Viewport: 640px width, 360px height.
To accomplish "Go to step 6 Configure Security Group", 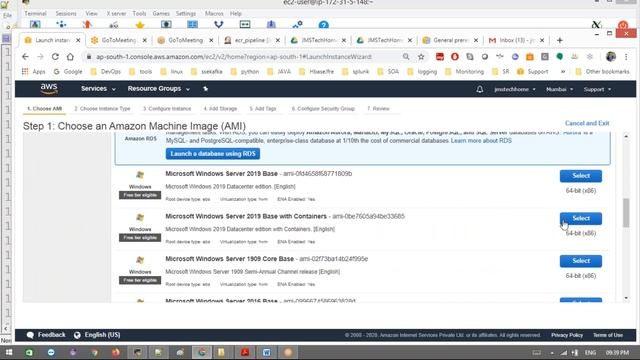I will coord(323,109).
